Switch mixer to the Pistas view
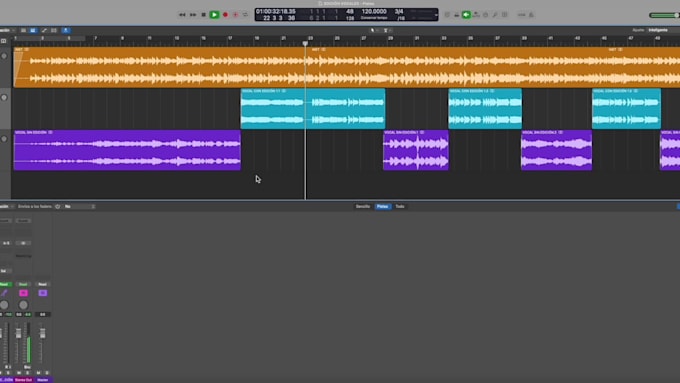 tap(382, 206)
